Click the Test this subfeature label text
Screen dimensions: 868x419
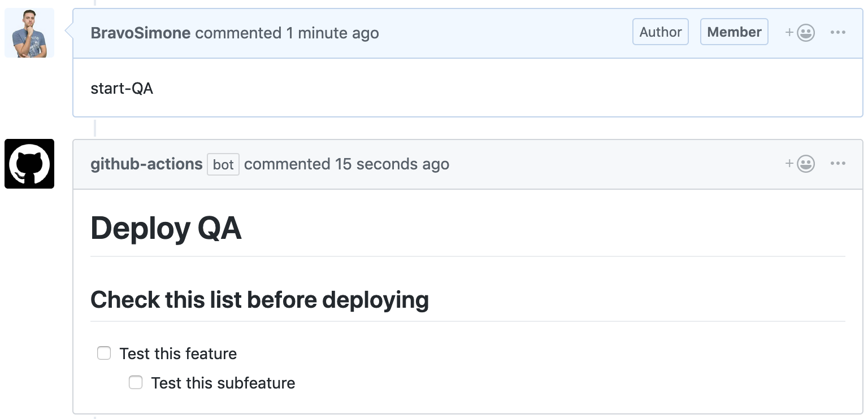coord(222,382)
